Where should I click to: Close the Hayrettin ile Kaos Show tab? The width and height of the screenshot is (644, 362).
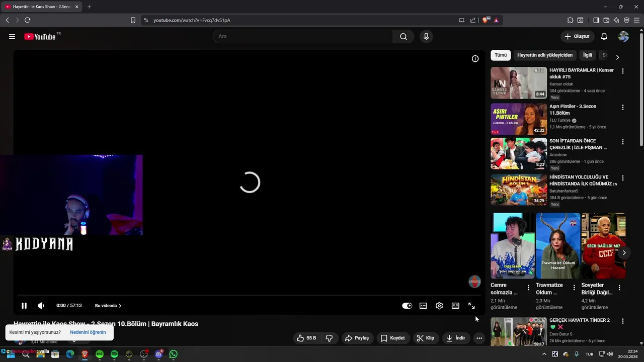point(77,7)
